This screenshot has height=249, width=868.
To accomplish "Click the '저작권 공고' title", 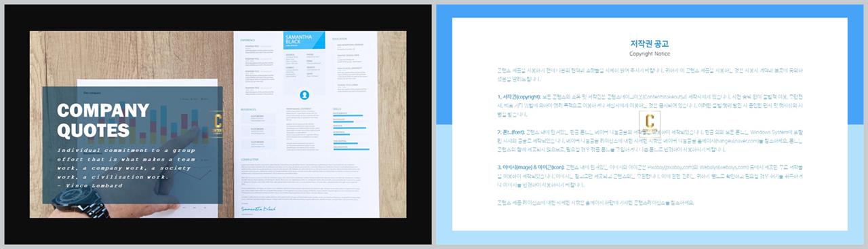I will pyautogui.click(x=650, y=43).
